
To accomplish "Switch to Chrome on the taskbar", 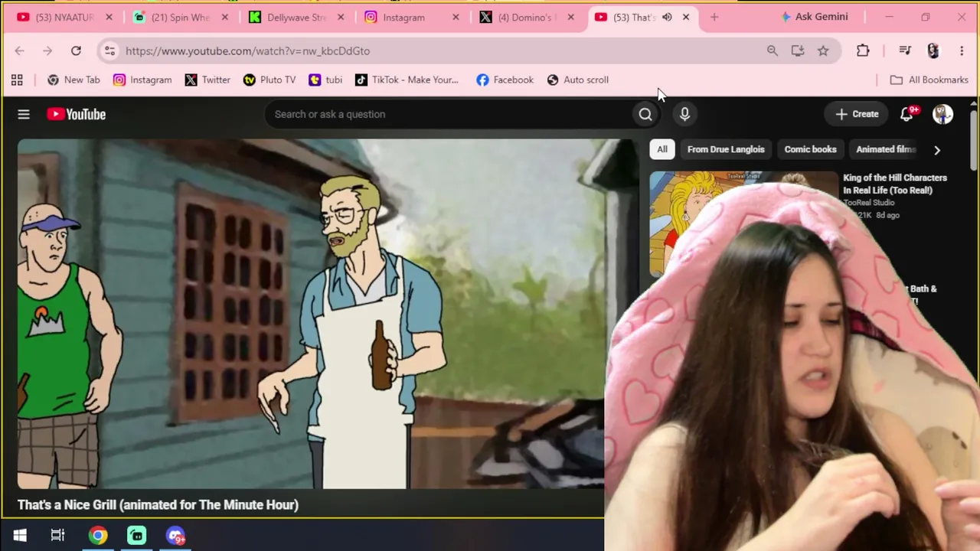I will coord(98,536).
